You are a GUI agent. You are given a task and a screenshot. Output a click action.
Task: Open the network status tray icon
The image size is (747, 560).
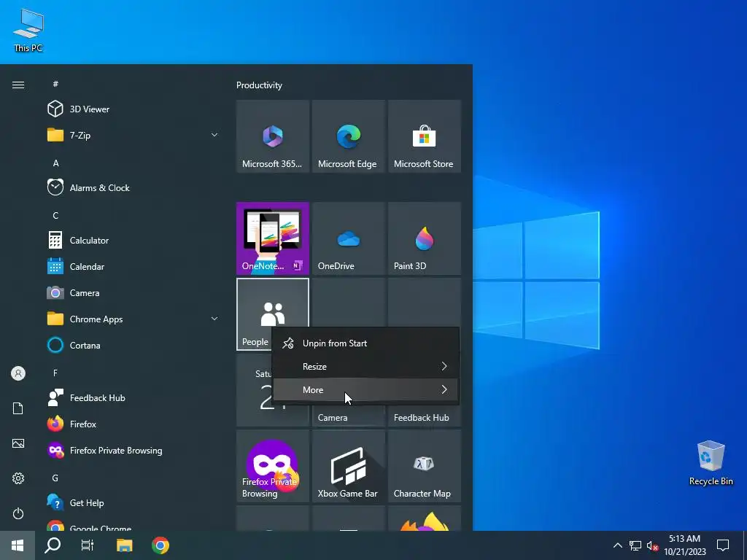point(635,545)
